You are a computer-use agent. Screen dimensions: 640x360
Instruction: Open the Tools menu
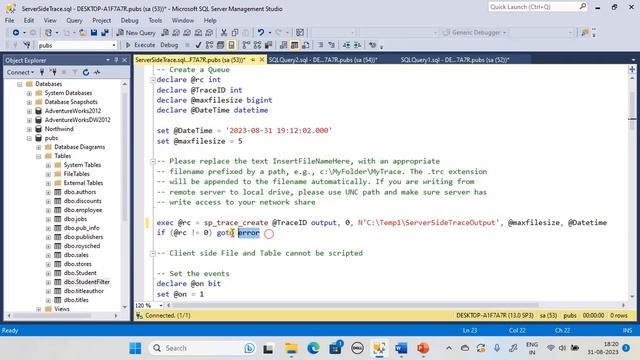tap(155, 20)
